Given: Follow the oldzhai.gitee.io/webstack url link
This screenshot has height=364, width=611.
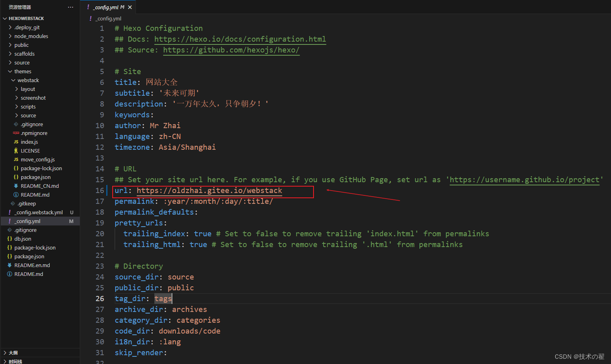Looking at the screenshot, I should 209,190.
